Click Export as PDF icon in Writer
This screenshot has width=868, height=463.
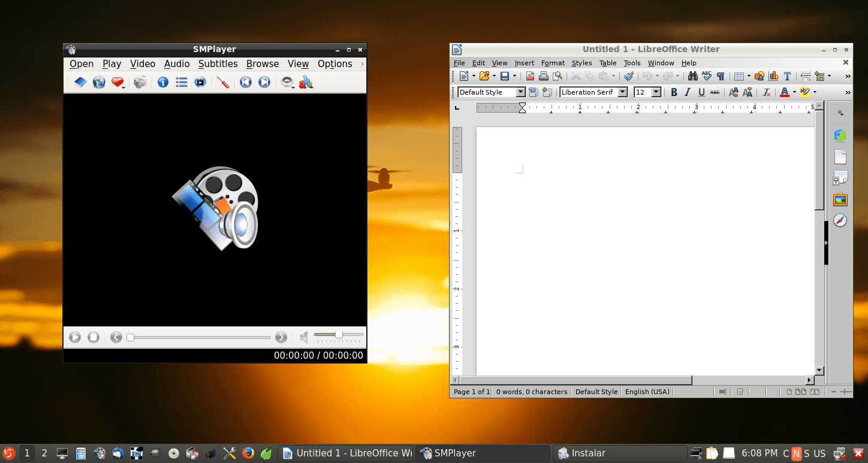coord(530,76)
